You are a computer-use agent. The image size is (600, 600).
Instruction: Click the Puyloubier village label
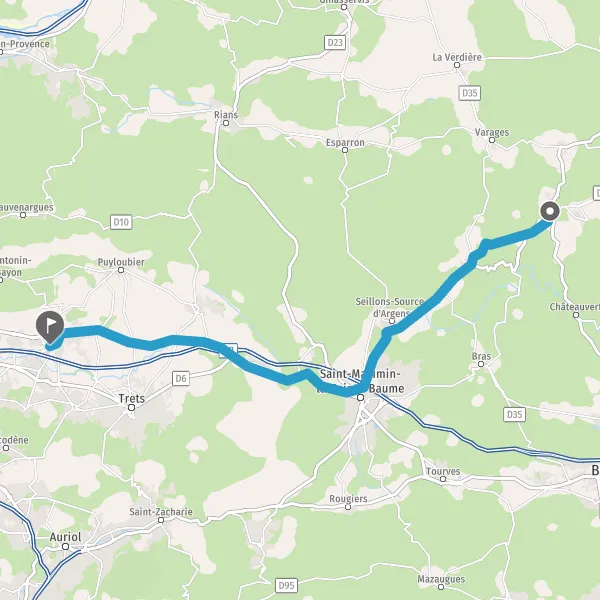point(121,262)
